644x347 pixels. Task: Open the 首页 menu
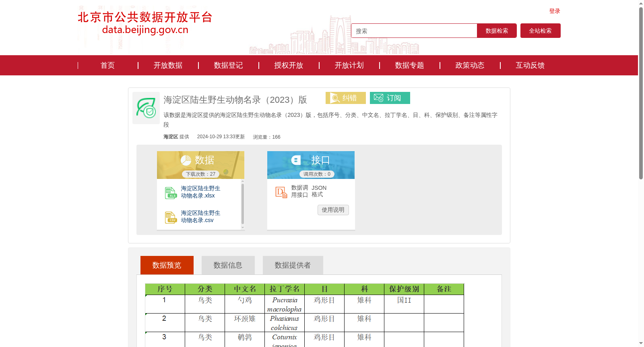pos(107,65)
